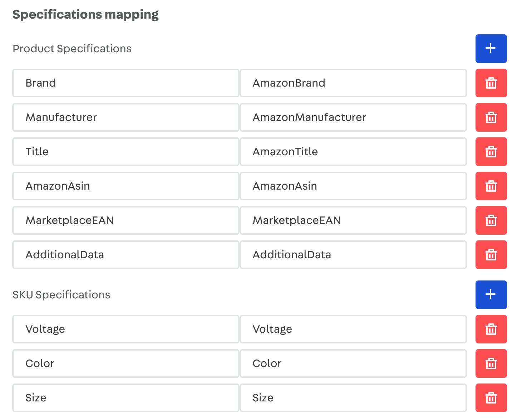The height and width of the screenshot is (420, 517).
Task: Click the AmazonTitle mapping field
Action: [353, 152]
